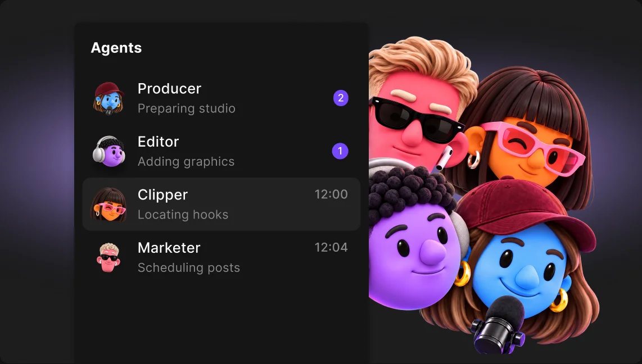Viewport: 642px width, 364px height.
Task: Click the 'Scheduling posts' status text
Action: point(189,268)
